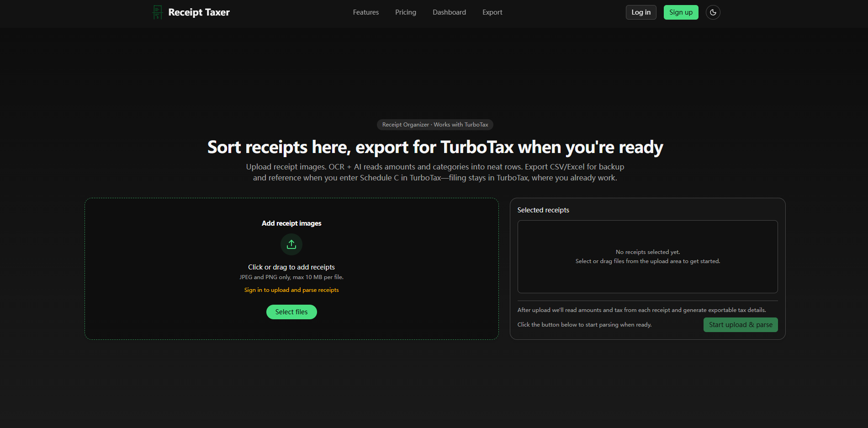The image size is (868, 428).
Task: Click the Receipt Organizer TurboTax badge
Action: point(434,124)
